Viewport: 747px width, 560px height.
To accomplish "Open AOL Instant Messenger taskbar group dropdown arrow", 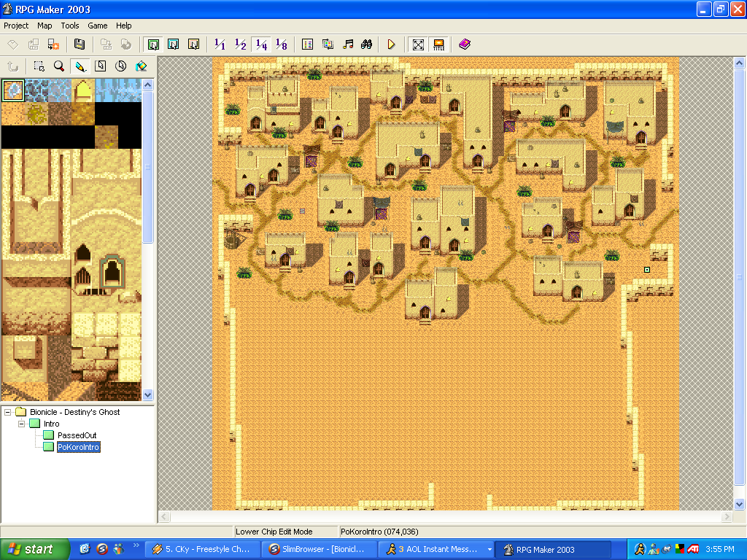I will pyautogui.click(x=489, y=550).
